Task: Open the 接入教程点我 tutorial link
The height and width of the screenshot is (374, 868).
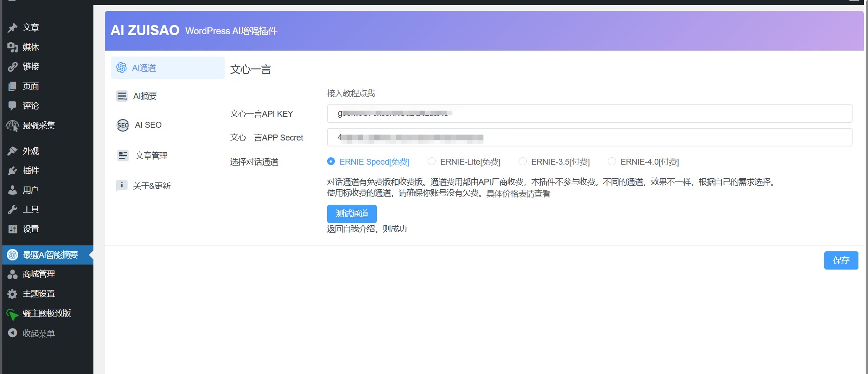Action: coord(351,93)
